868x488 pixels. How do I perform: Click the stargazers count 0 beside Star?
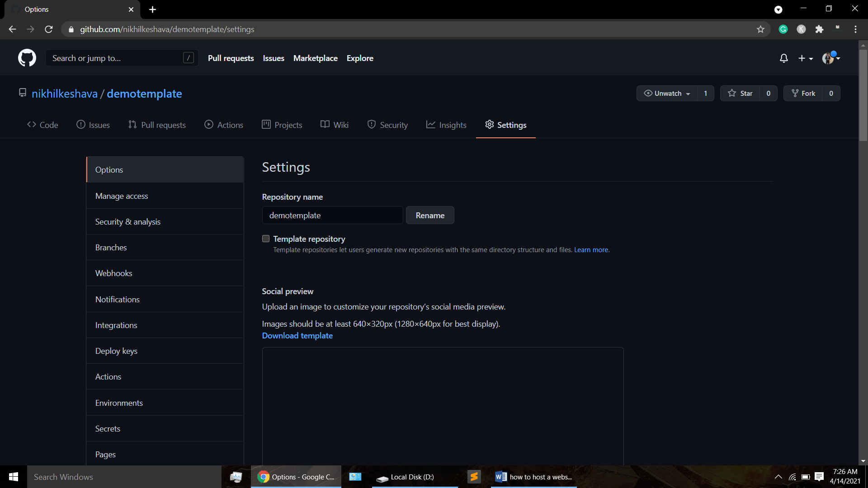point(769,94)
